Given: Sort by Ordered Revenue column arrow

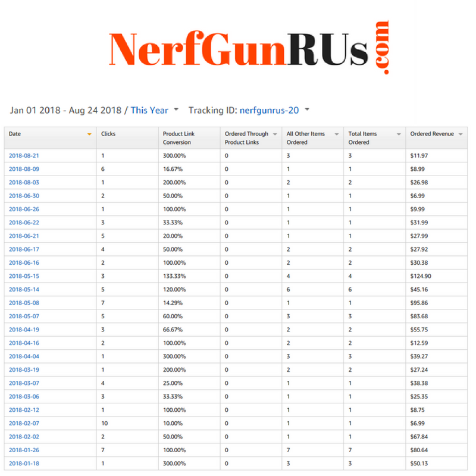Looking at the screenshot, I should (461, 134).
